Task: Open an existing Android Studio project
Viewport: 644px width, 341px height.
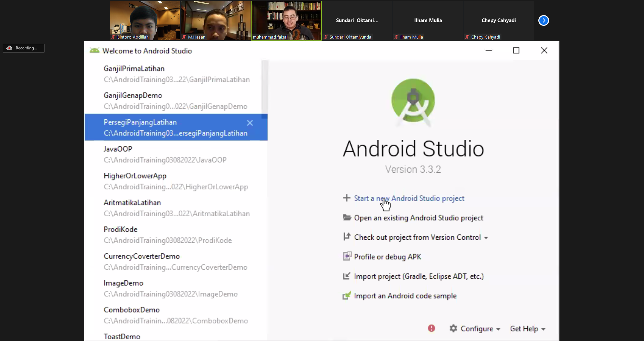Action: pyautogui.click(x=418, y=218)
